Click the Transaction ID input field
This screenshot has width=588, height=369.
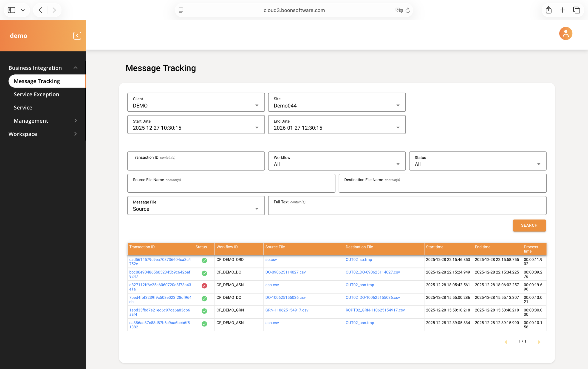(196, 161)
